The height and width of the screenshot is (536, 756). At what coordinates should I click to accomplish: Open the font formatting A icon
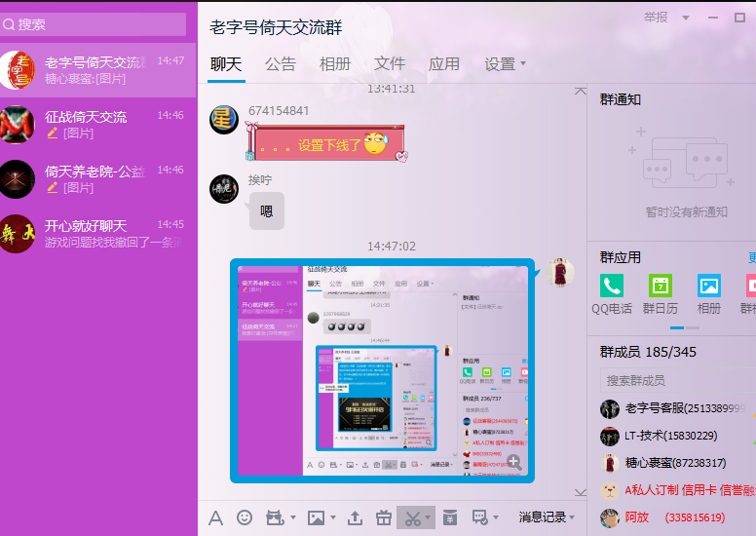(x=215, y=518)
